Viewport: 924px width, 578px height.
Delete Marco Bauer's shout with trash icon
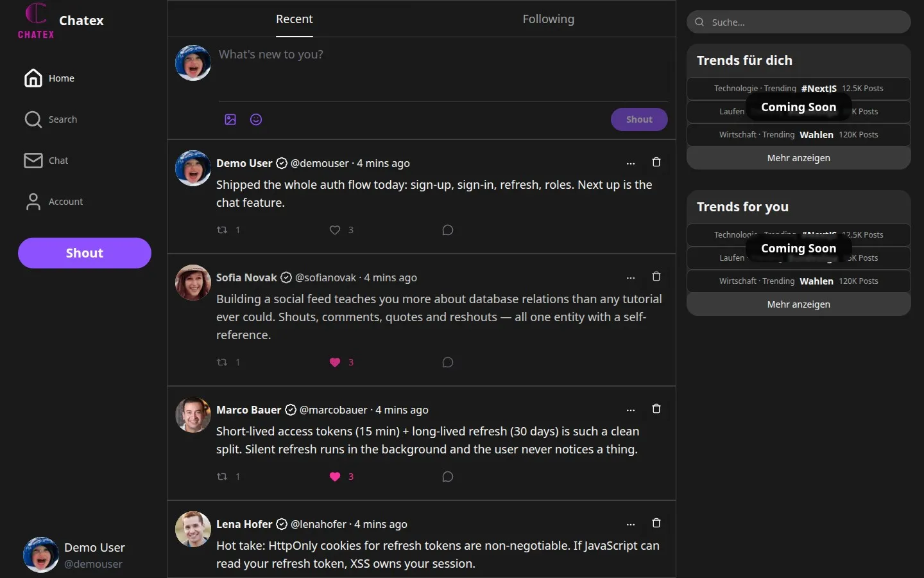[x=656, y=408]
